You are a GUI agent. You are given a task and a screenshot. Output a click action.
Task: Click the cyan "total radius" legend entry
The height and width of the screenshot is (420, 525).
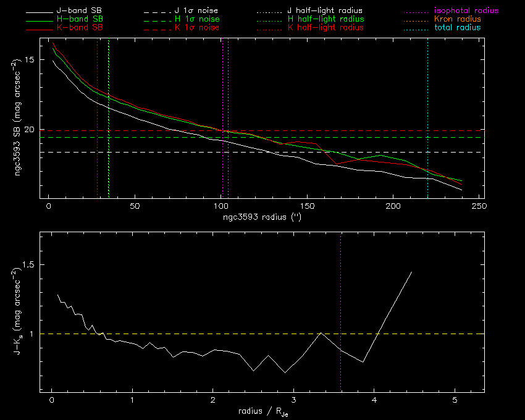pos(458,28)
